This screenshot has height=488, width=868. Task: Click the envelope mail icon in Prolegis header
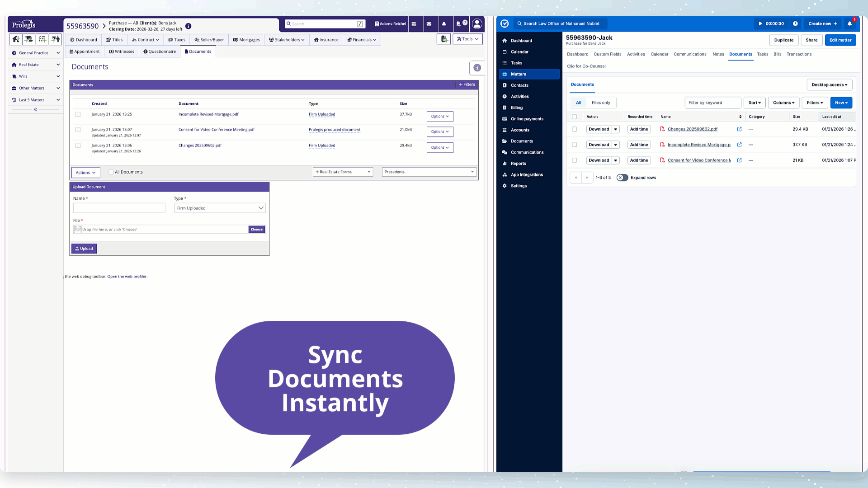[x=429, y=24]
